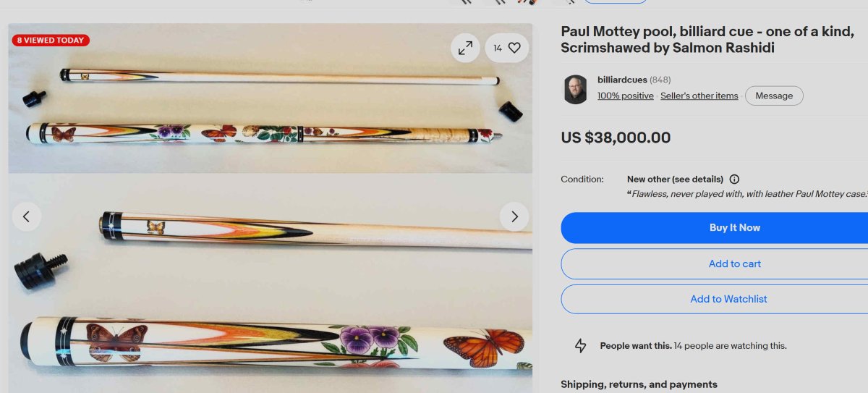Select the Paul Mottey cue listing title

(x=707, y=40)
